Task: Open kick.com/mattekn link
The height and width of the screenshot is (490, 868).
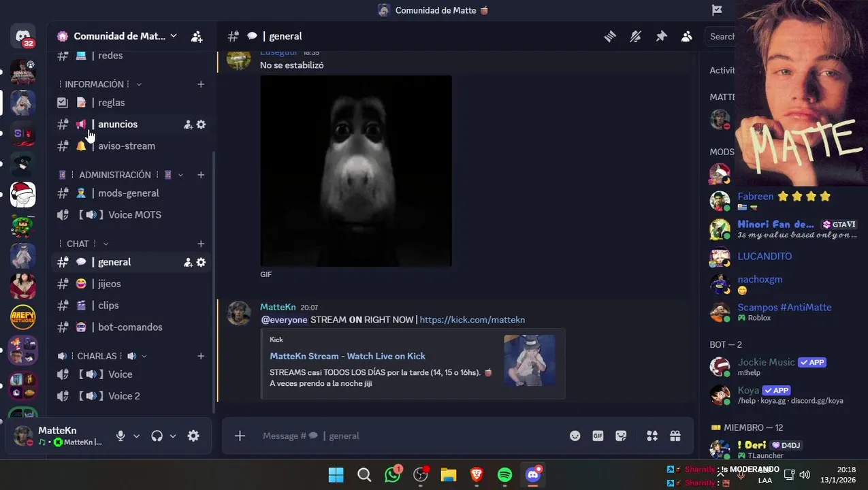Action: (x=472, y=320)
